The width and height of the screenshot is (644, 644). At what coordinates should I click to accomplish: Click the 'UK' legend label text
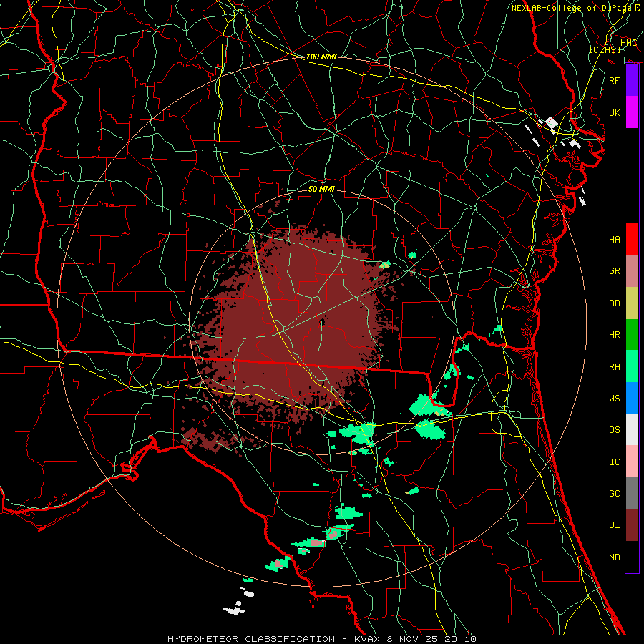(615, 112)
